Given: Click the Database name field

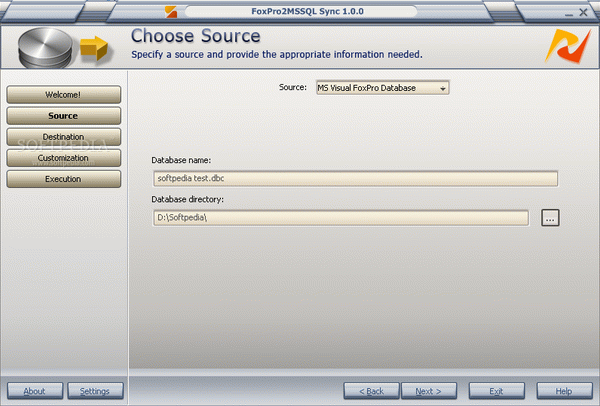Looking at the screenshot, I should click(355, 179).
